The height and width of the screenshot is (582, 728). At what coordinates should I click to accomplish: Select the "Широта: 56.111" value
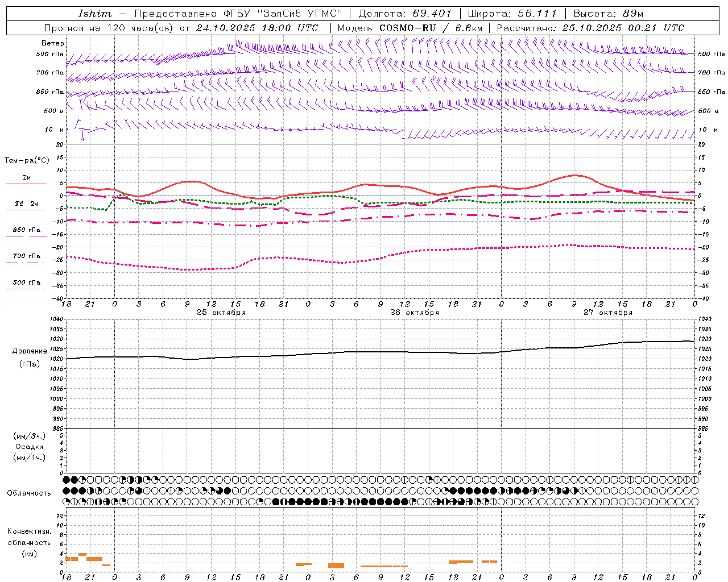coord(512,14)
